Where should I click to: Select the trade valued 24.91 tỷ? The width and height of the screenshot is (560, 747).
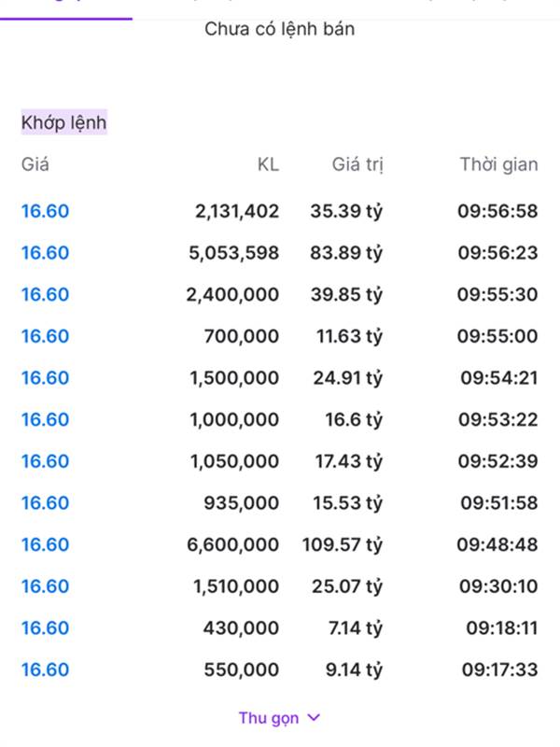click(279, 378)
